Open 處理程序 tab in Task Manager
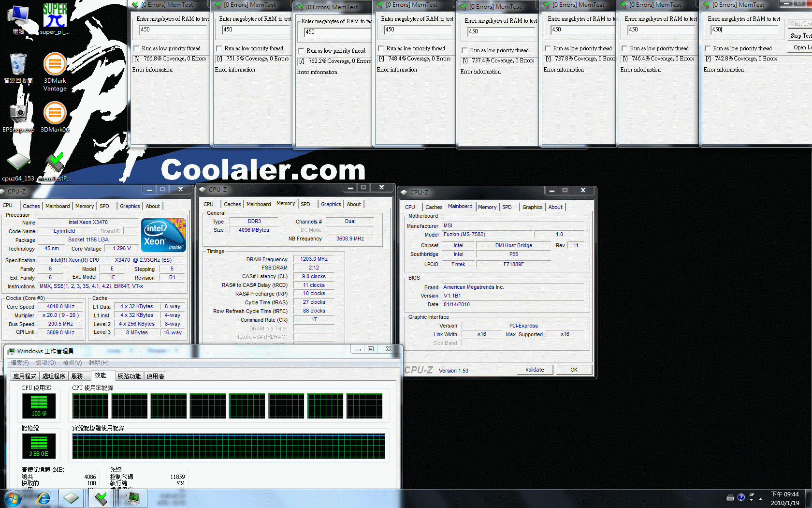 pyautogui.click(x=54, y=376)
